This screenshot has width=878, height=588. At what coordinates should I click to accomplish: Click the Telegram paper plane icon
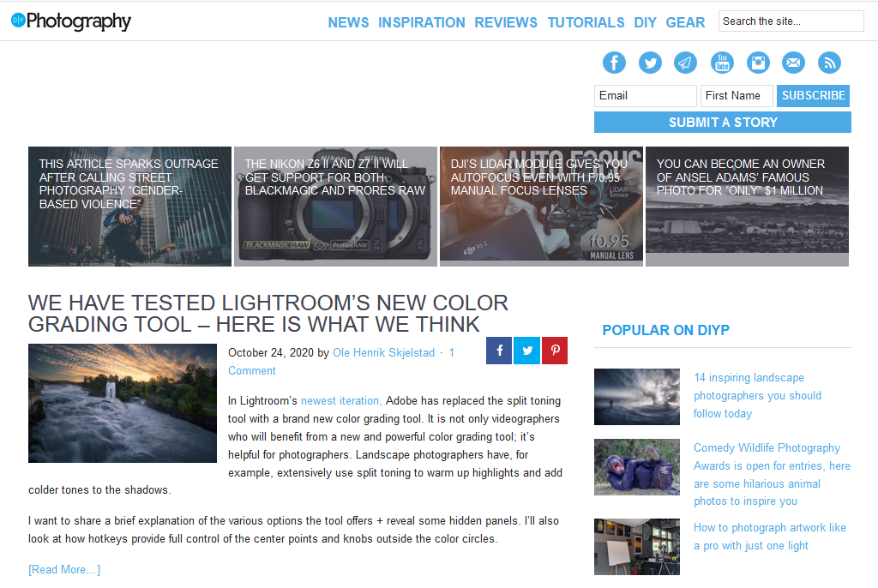point(685,63)
